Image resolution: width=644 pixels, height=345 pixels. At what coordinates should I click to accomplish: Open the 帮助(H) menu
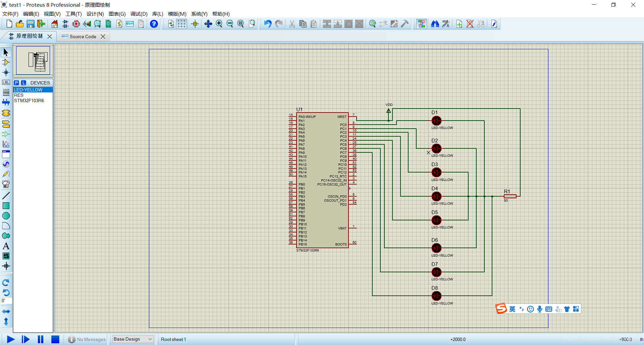tap(221, 14)
